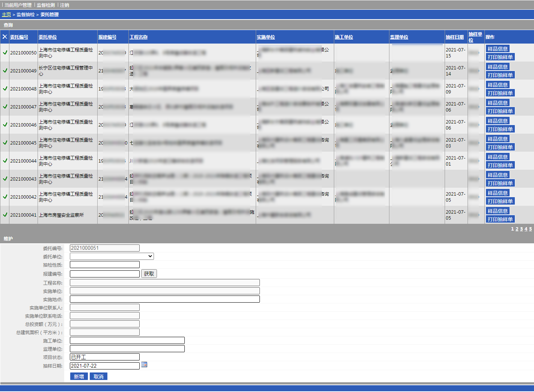Screen dimensions: 534x392
Task: Sort by 施工单位 column header
Action: tap(344, 37)
